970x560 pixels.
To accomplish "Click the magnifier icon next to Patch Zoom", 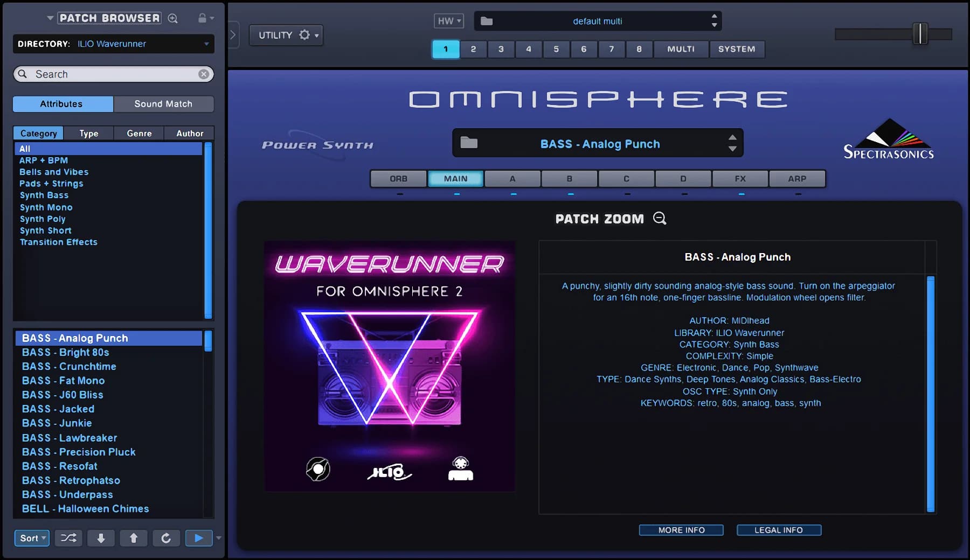I will 660,219.
